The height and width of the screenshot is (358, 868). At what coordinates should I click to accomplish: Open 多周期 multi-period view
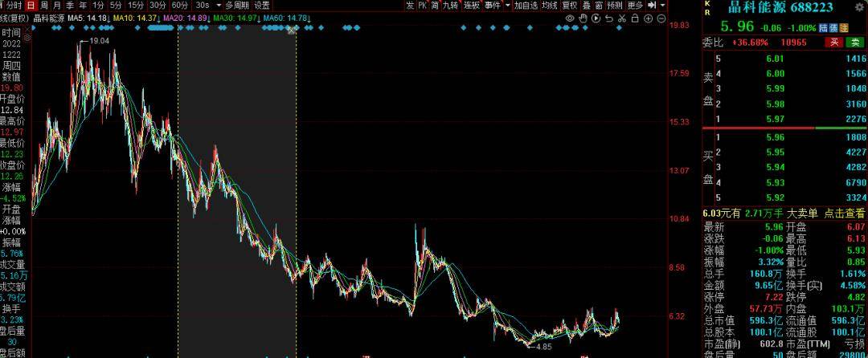pyautogui.click(x=239, y=6)
